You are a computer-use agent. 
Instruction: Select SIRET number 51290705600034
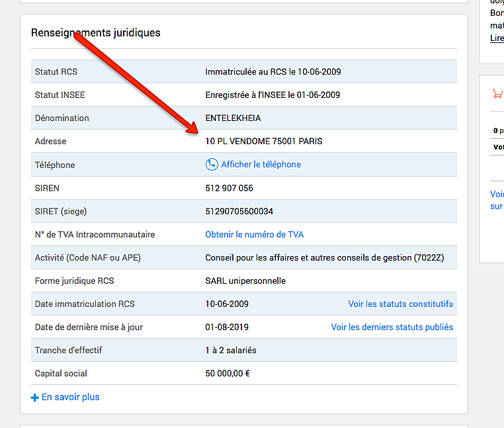click(x=239, y=211)
